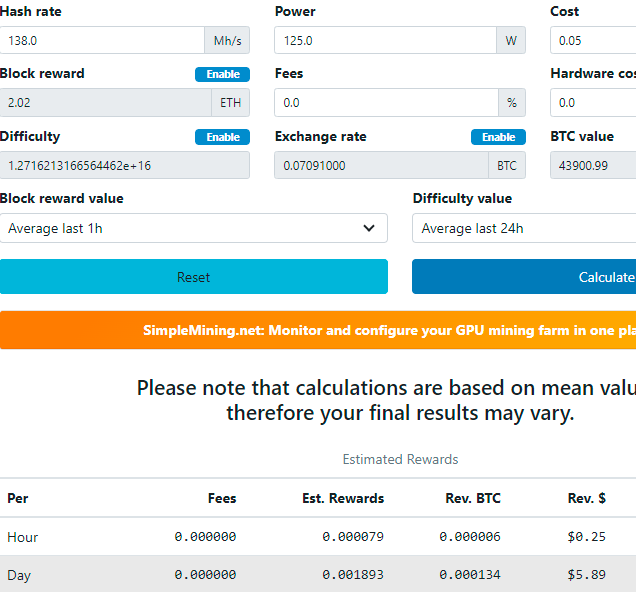Viewport: 636px width, 592px height.
Task: Select the BTC value field showing 43900.99
Action: coord(593,165)
